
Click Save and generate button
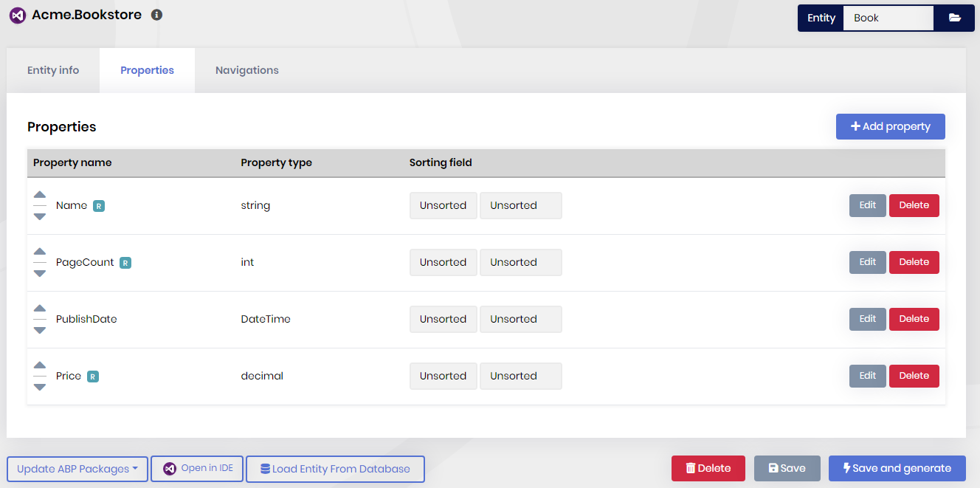897,468
